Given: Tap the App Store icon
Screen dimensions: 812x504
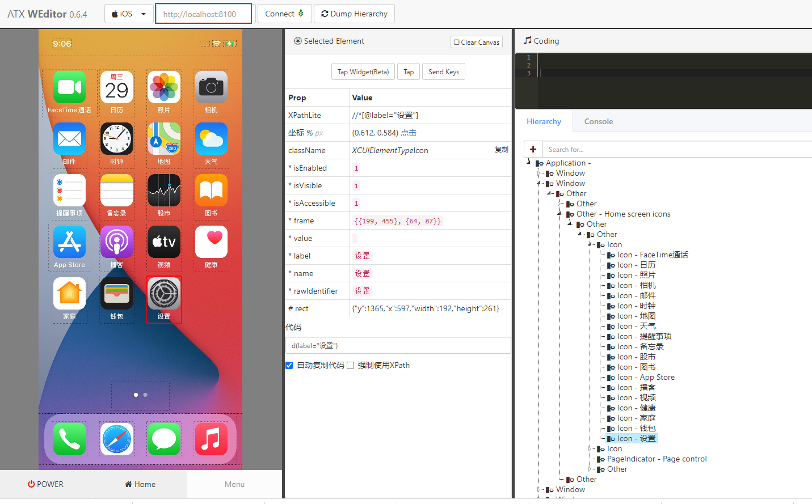Looking at the screenshot, I should point(69,242).
